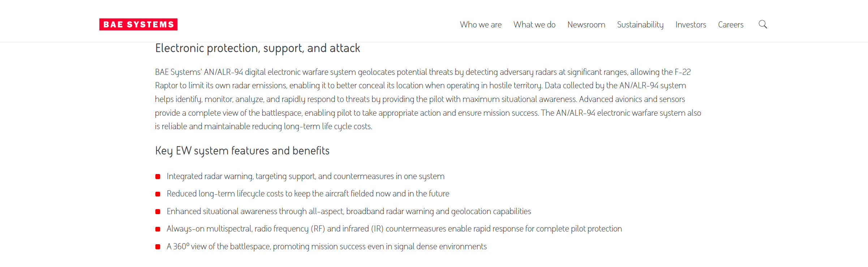Click the Always-on multispectral countermeasures text
868x267 pixels.
click(x=394, y=229)
